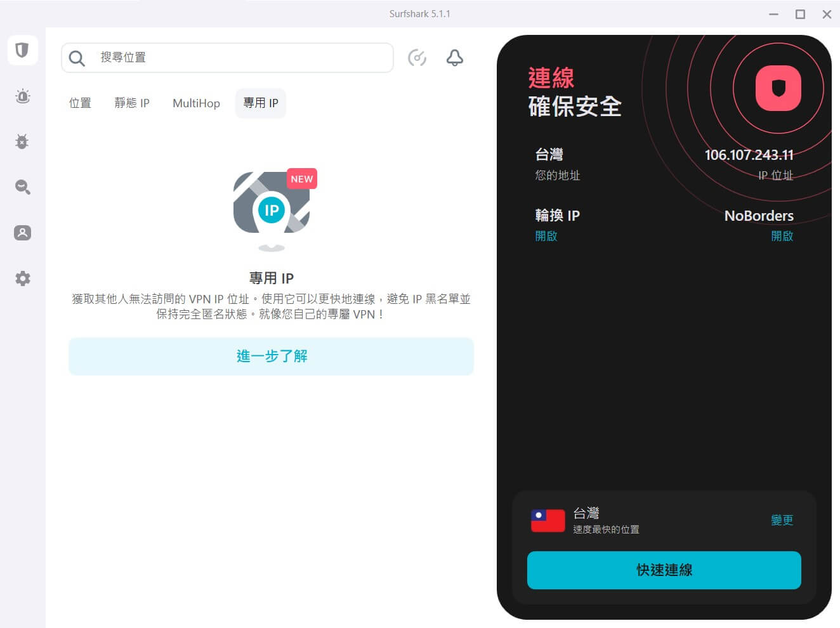Viewport: 840px width, 628px height.
Task: Open the notifications bell icon
Action: point(455,58)
